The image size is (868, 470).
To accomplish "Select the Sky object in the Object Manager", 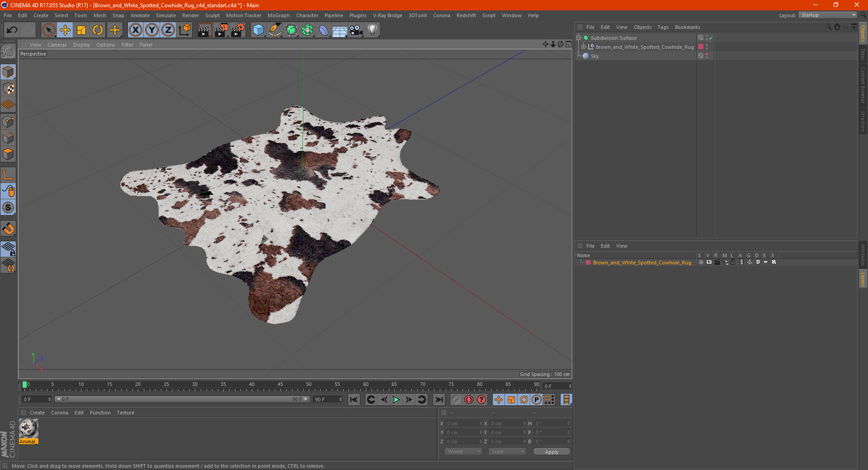I will click(594, 56).
